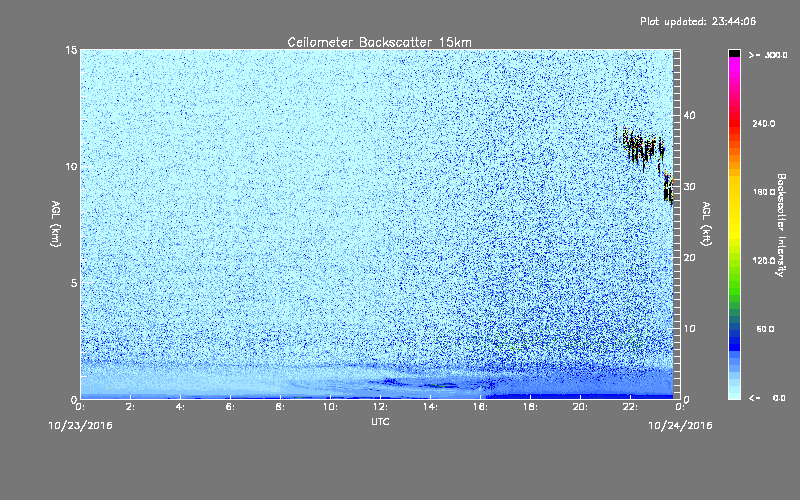Click the 20 kft tick label
The image size is (800, 500).
click(689, 258)
